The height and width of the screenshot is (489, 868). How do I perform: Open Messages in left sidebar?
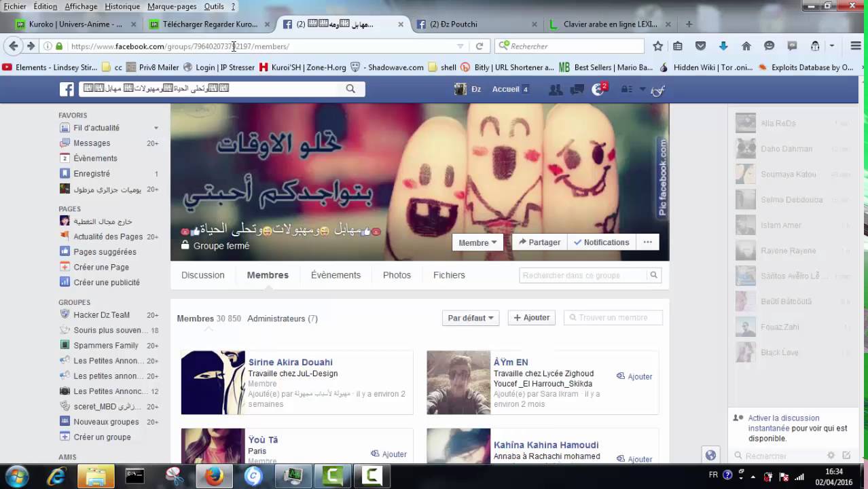click(x=92, y=143)
